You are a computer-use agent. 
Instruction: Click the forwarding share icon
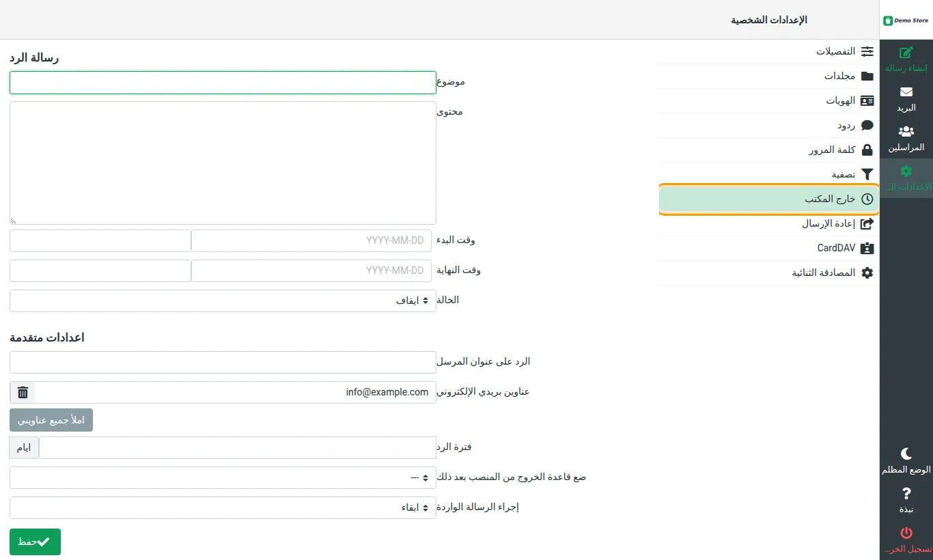[x=867, y=224]
